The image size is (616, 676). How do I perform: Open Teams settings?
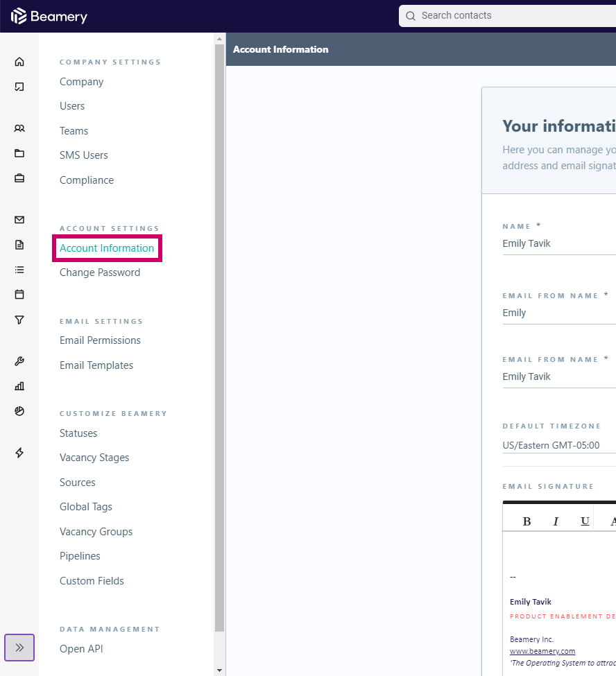coord(74,131)
